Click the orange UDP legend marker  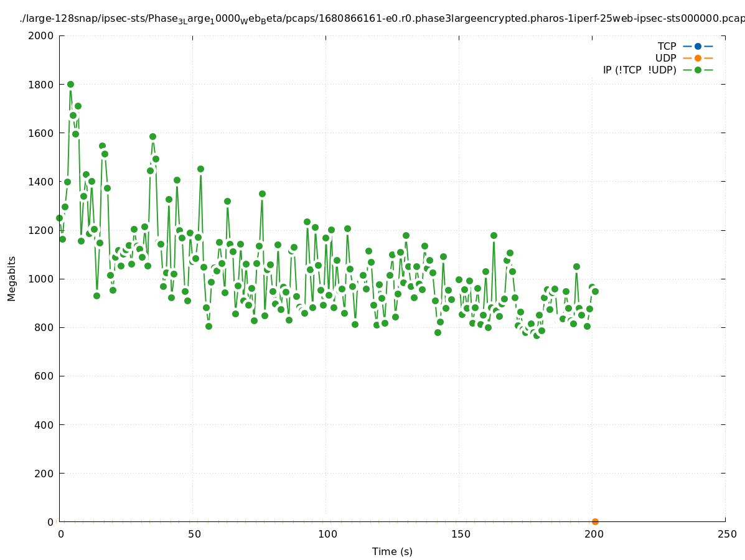pos(698,58)
